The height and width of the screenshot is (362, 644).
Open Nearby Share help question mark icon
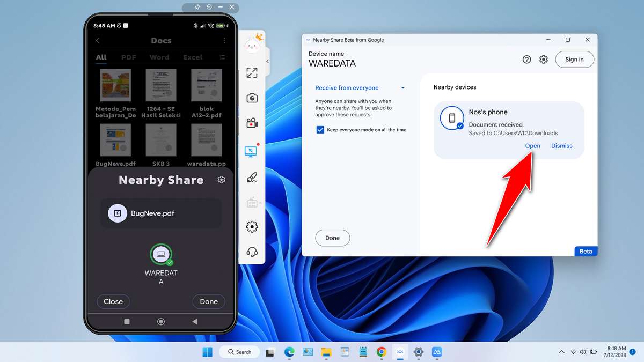[x=526, y=60]
